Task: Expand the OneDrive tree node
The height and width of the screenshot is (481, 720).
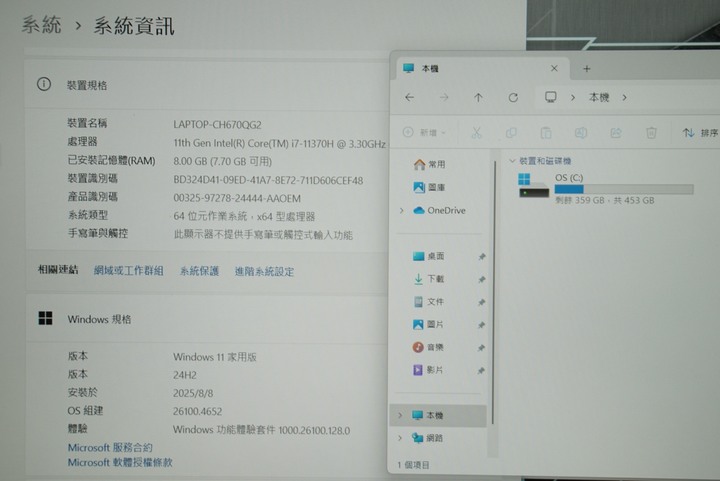Action: point(402,210)
